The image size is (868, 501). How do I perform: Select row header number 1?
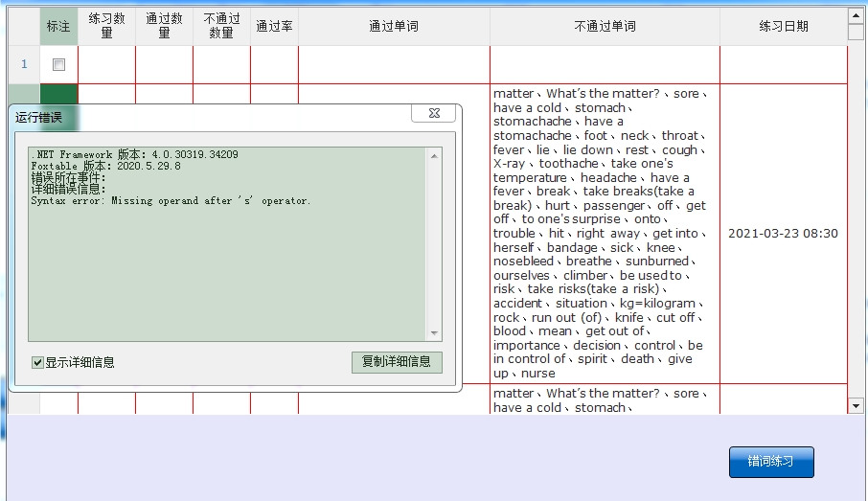tap(24, 64)
